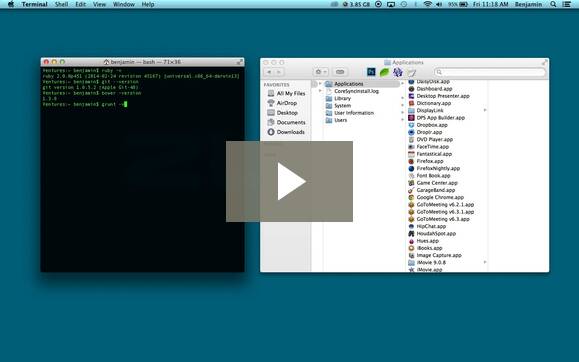579x362 pixels.
Task: Select DVD Player.app in the list
Action: click(x=431, y=139)
